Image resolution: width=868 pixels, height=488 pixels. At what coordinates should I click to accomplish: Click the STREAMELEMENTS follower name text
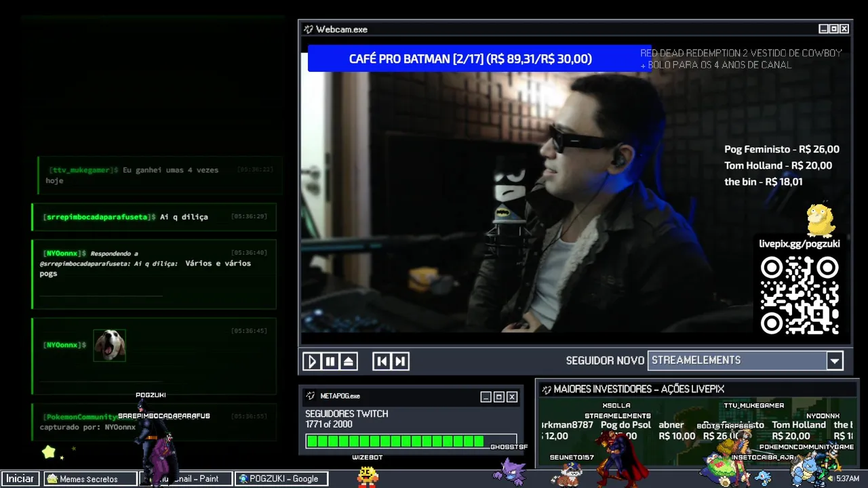pyautogui.click(x=696, y=361)
